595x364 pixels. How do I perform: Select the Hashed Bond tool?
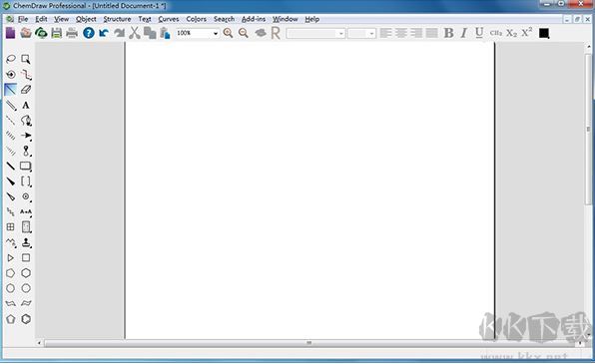click(11, 136)
